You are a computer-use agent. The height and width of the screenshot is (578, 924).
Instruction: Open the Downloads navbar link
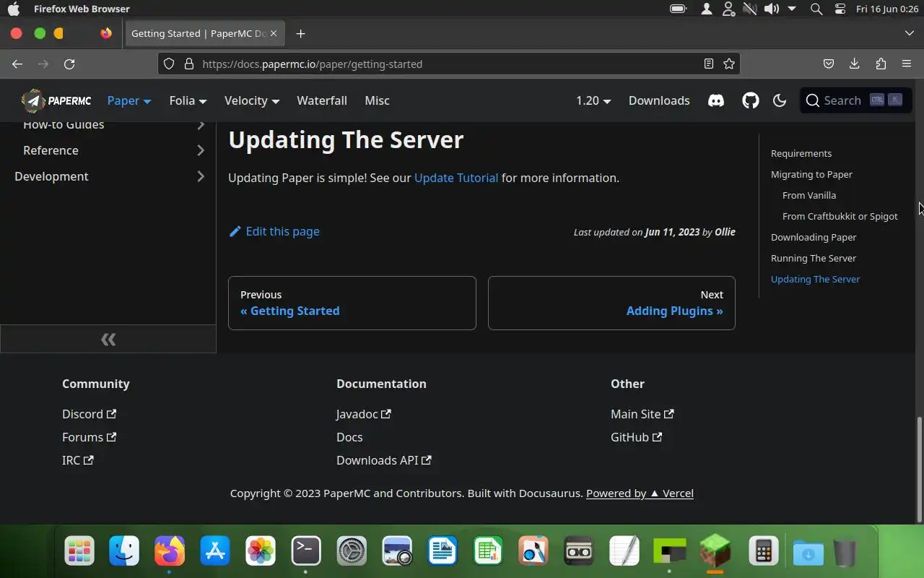coord(659,100)
